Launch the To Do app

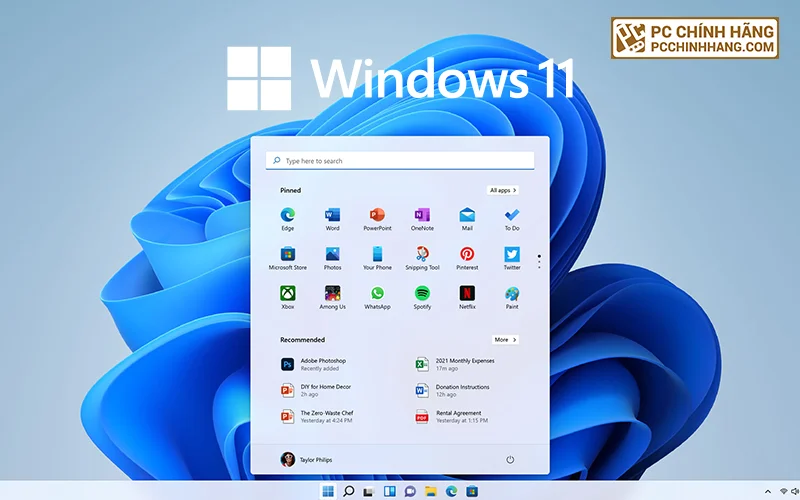point(512,219)
